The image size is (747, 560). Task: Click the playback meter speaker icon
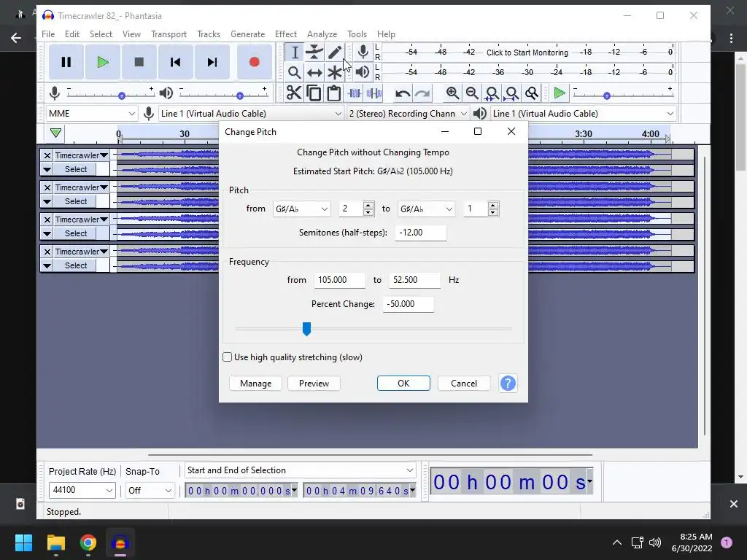[363, 72]
